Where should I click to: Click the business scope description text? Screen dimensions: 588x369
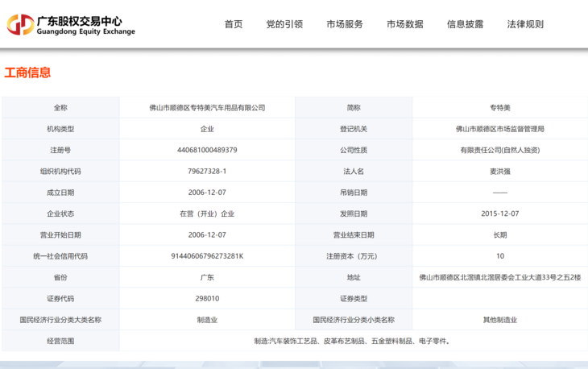(x=353, y=341)
